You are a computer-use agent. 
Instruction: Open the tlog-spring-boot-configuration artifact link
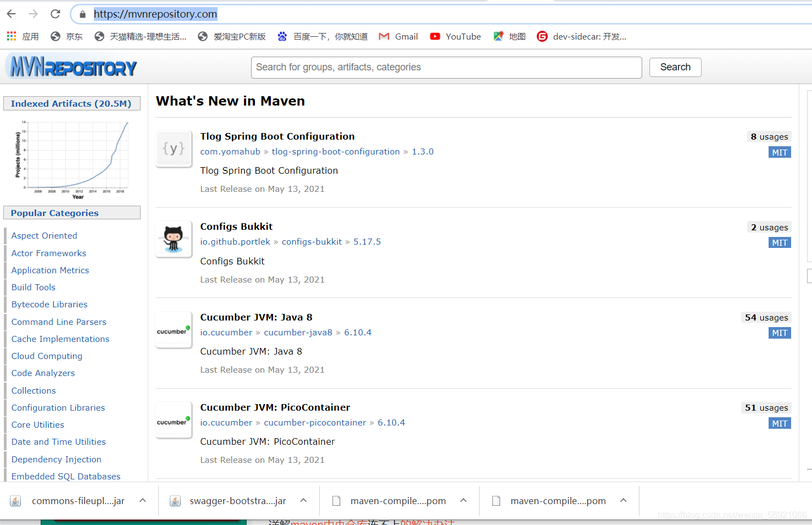pyautogui.click(x=336, y=152)
